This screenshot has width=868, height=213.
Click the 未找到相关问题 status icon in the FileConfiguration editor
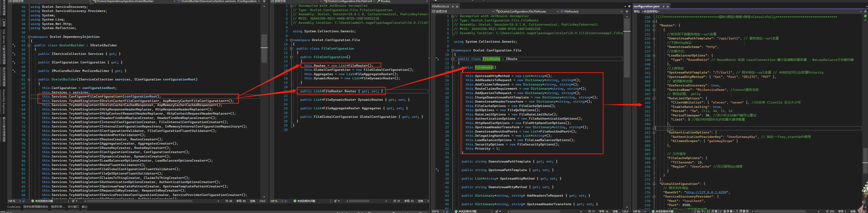click(295, 201)
